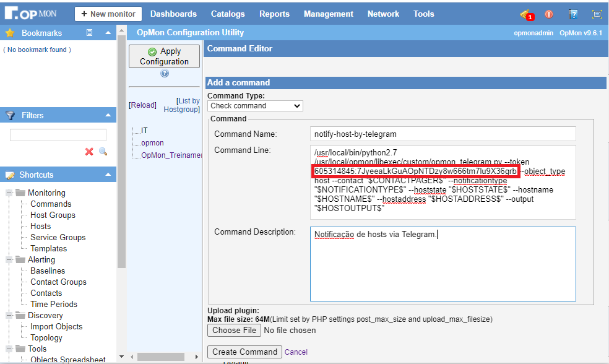This screenshot has width=609, height=364.
Task: Select Host Groups in Monitoring tree
Action: tap(53, 215)
